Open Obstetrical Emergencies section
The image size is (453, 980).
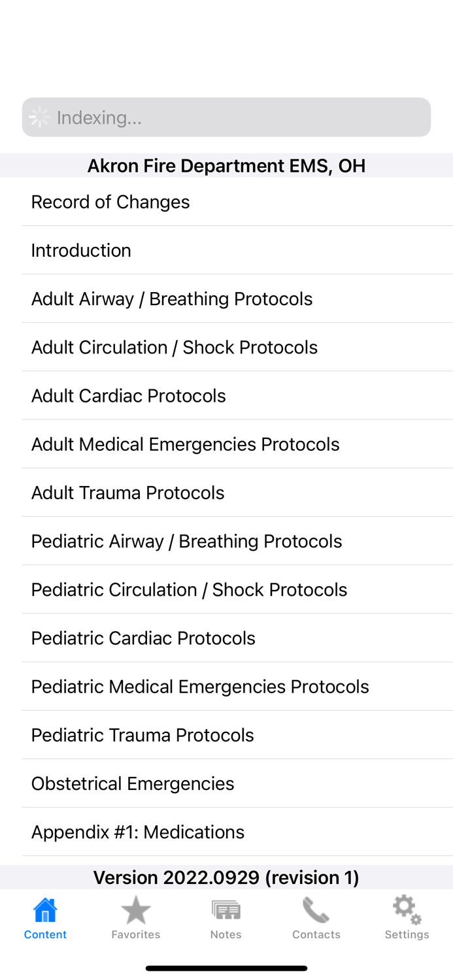coord(132,783)
